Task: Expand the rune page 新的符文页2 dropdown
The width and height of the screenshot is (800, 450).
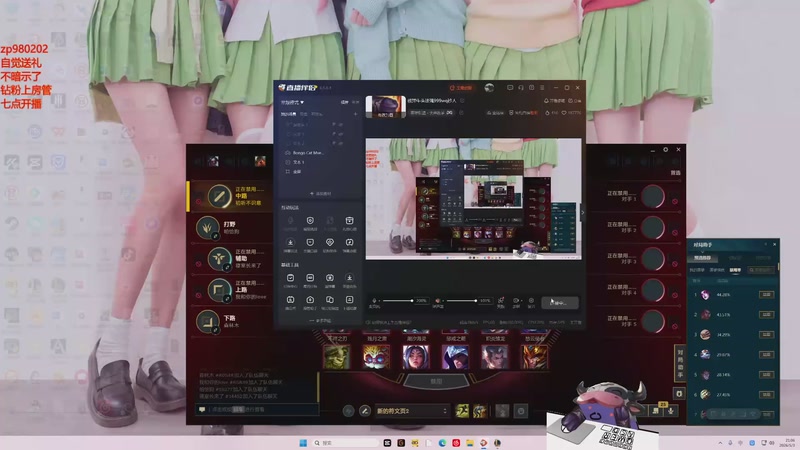Action: point(412,411)
